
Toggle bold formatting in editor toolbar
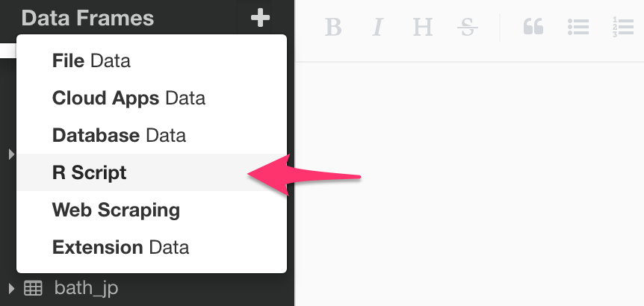pos(333,28)
